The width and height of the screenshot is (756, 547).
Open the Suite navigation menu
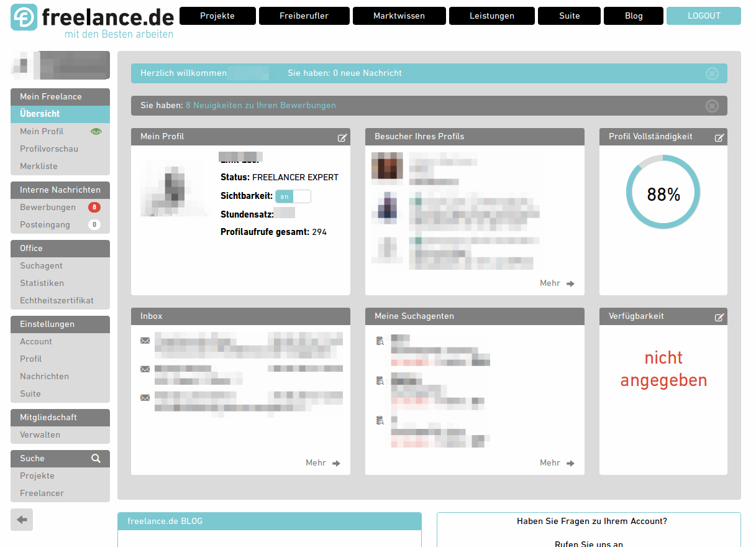[x=570, y=16]
